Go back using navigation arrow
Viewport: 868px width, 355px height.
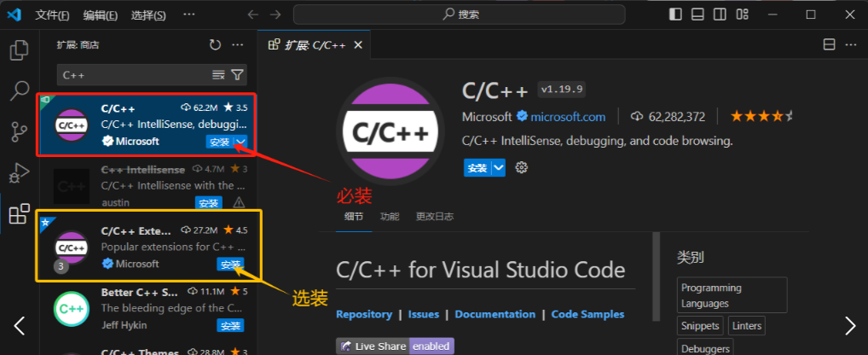coord(253,15)
